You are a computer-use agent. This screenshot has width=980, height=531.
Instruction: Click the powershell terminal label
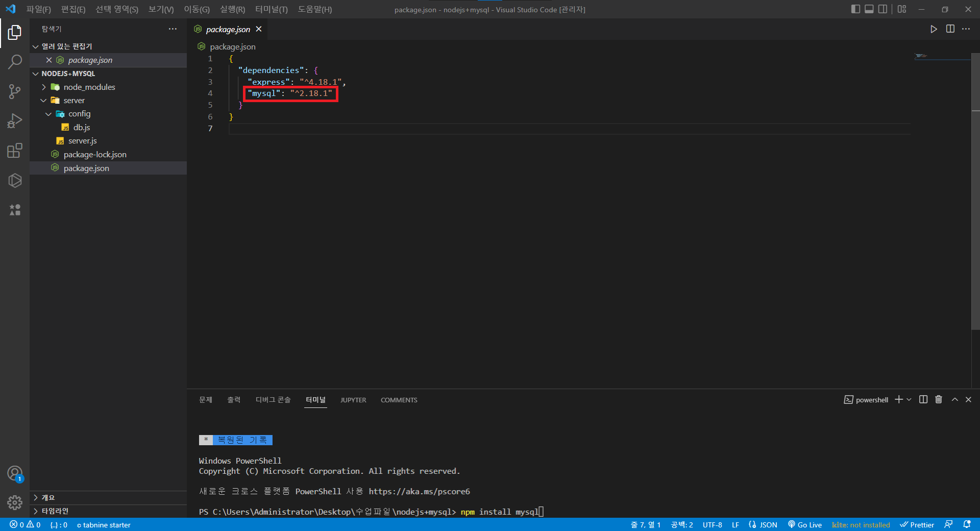[x=866, y=399]
